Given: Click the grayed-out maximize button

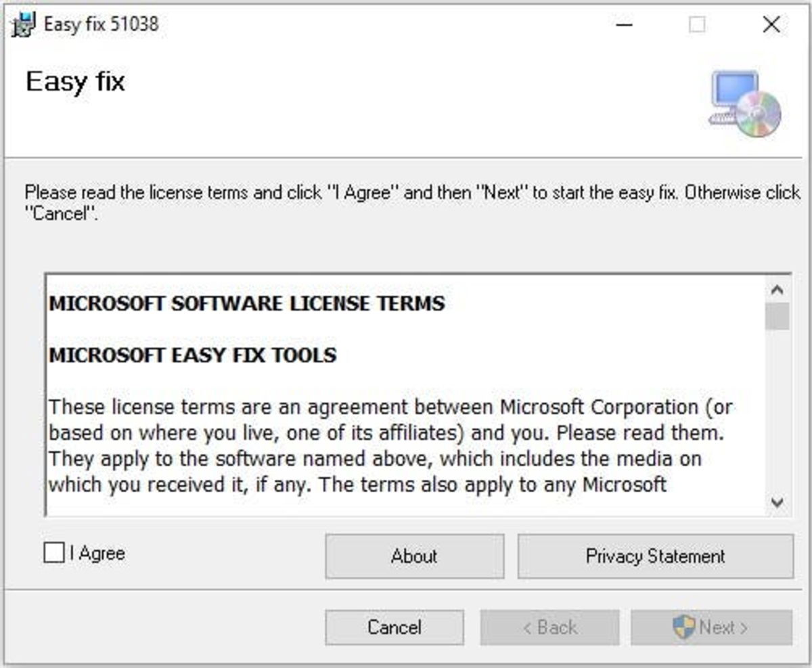Looking at the screenshot, I should 696,24.
